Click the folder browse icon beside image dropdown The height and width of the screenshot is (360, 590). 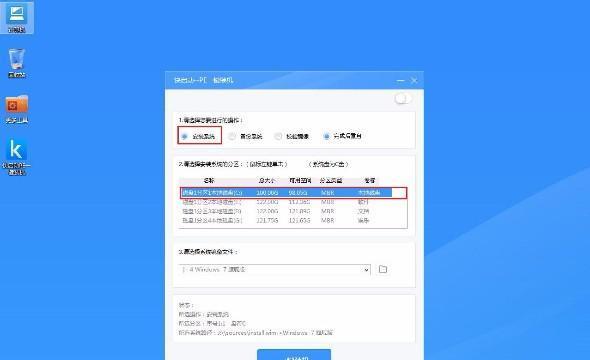(x=383, y=269)
